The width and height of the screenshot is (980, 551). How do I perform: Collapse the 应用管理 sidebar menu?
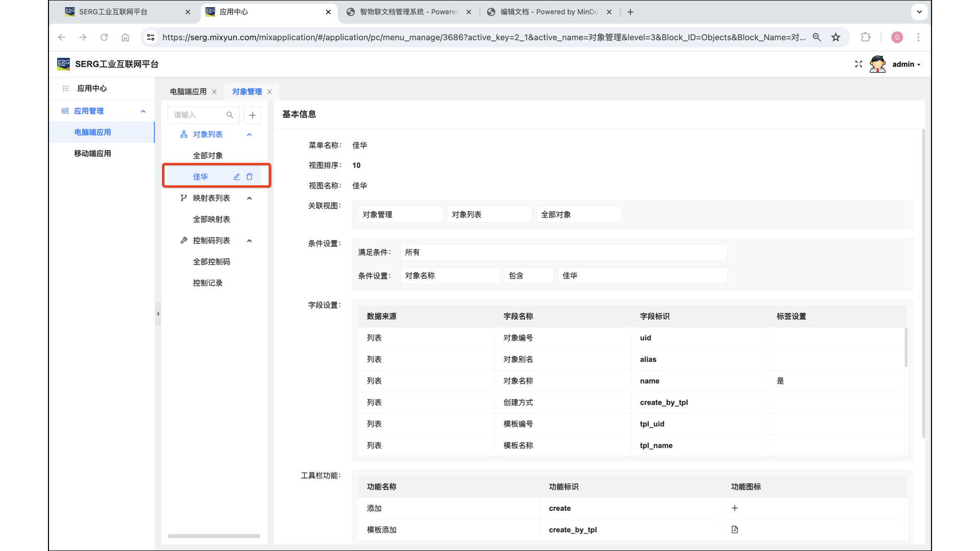[143, 111]
